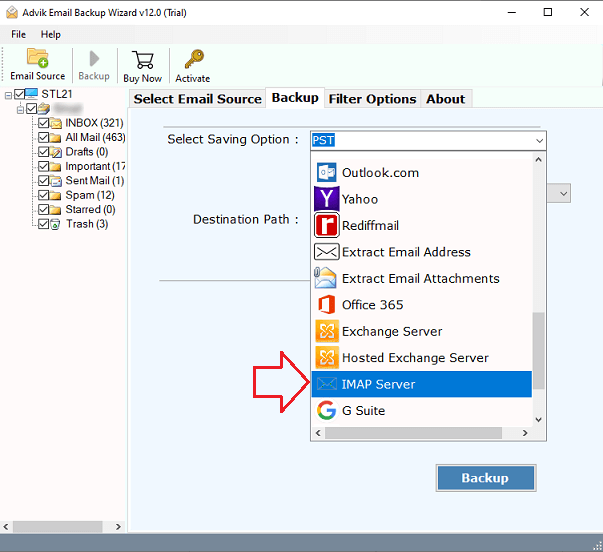Open the Select Saving Option dropdown arrow
Image resolution: width=603 pixels, height=552 pixels.
click(x=538, y=141)
